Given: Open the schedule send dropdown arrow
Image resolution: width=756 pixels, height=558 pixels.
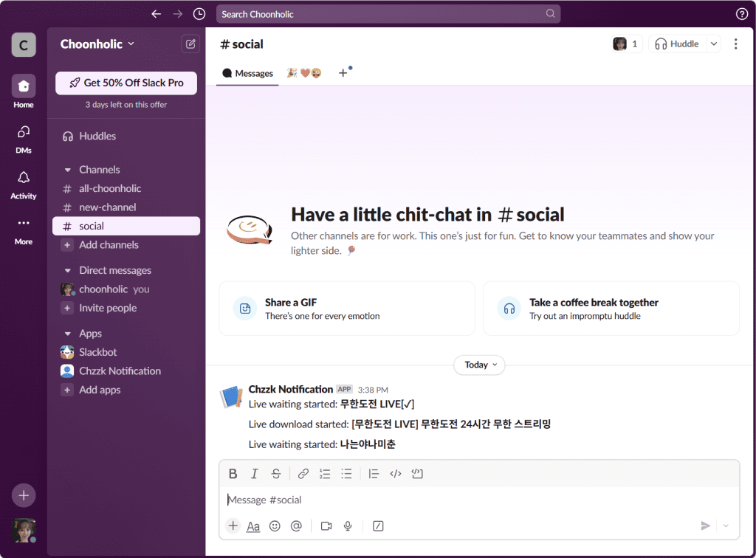Looking at the screenshot, I should 726,526.
